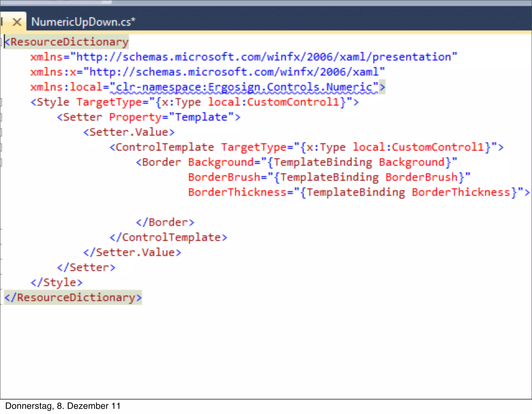
Task: Collapse the ResourceDictionary outlining node
Action: tap(1, 42)
